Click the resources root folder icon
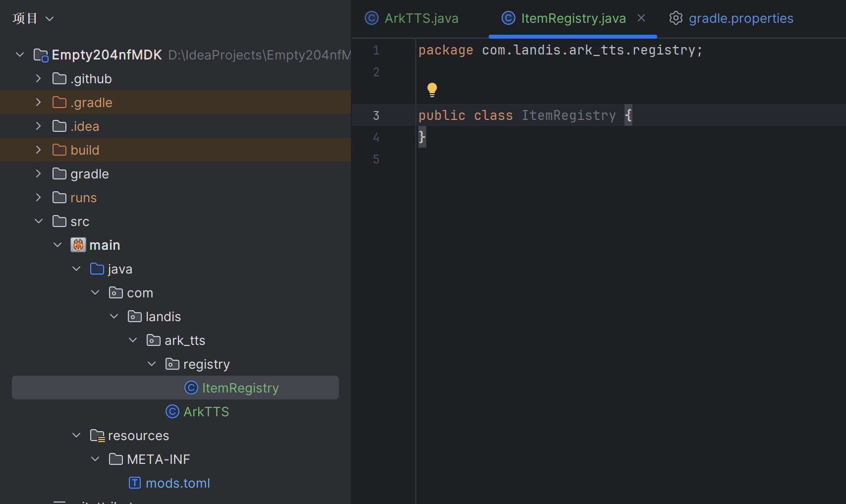The width and height of the screenshot is (846, 504). [97, 435]
